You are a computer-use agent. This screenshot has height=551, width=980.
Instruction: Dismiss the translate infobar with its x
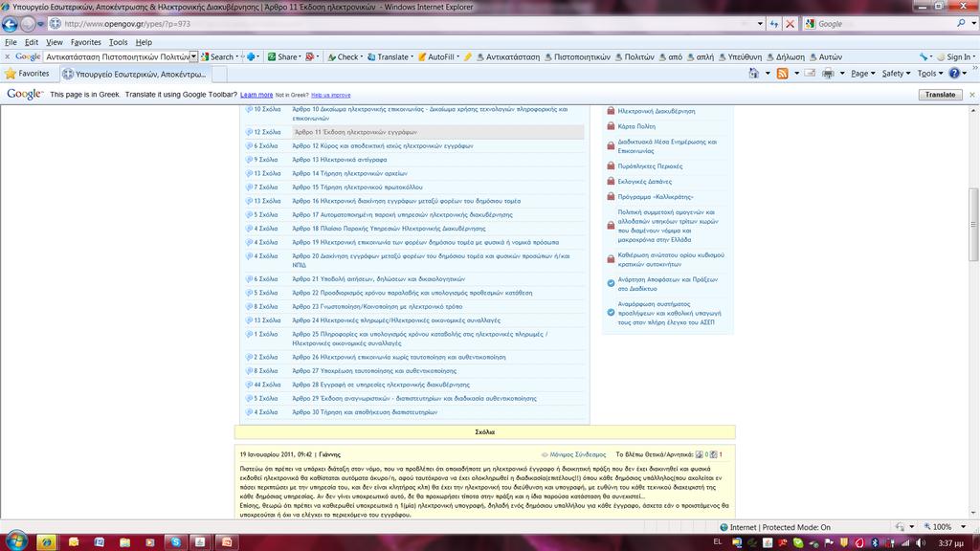972,95
